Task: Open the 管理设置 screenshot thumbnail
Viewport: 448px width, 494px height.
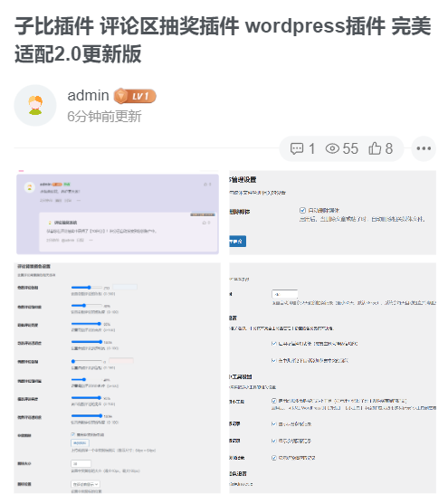Action: (x=332, y=213)
